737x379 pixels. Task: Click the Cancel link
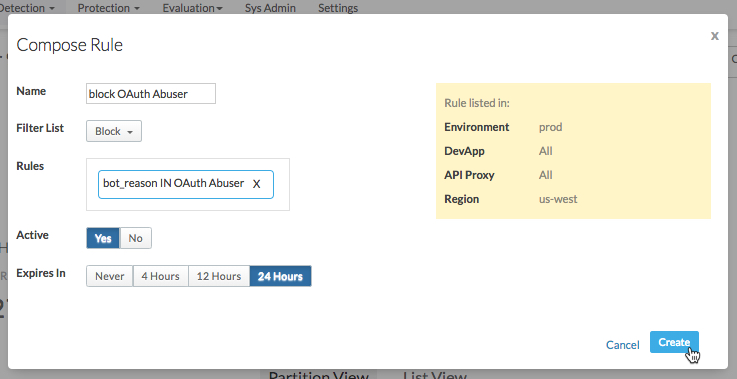pyautogui.click(x=622, y=345)
